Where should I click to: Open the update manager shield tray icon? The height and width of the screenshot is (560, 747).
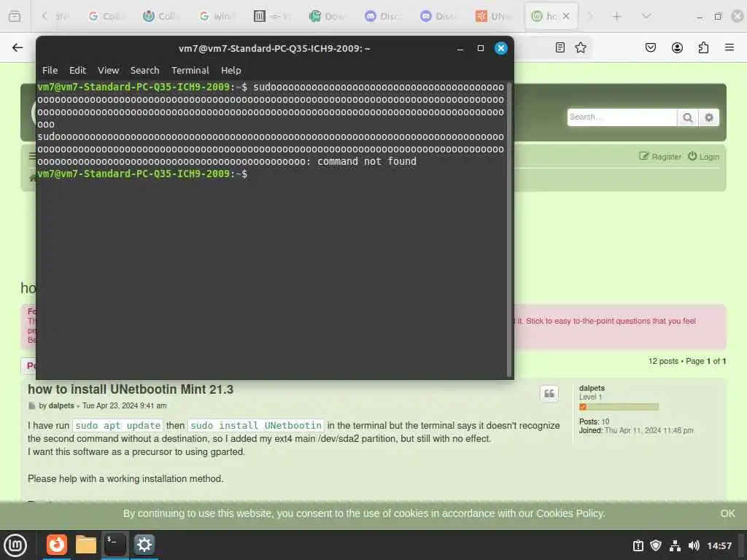click(x=656, y=545)
